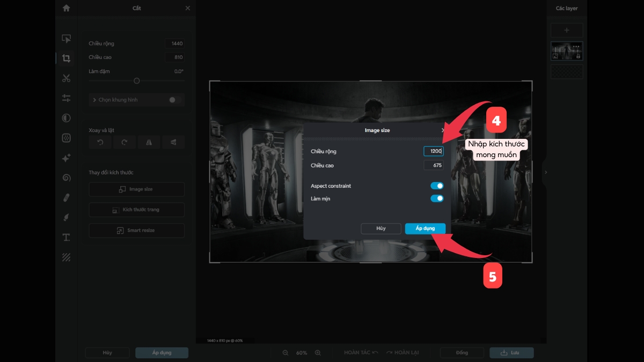Click Hủy at crop panel bottom

click(107, 353)
